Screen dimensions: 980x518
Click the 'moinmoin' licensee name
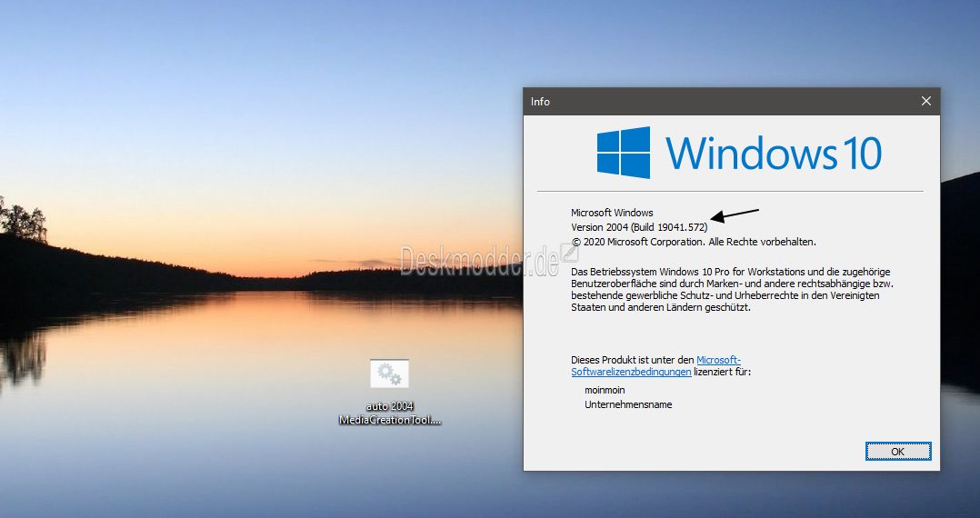click(x=605, y=390)
